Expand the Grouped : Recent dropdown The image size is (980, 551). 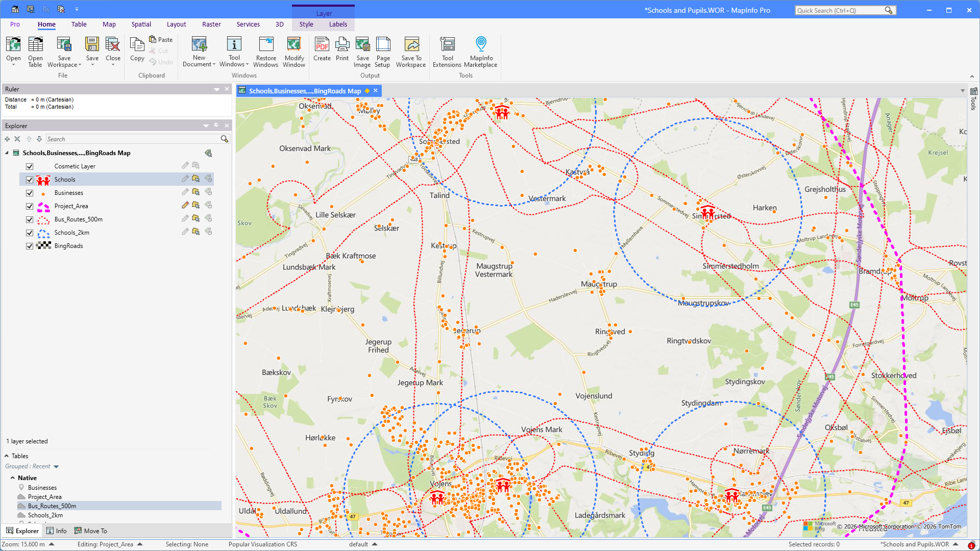coord(56,466)
